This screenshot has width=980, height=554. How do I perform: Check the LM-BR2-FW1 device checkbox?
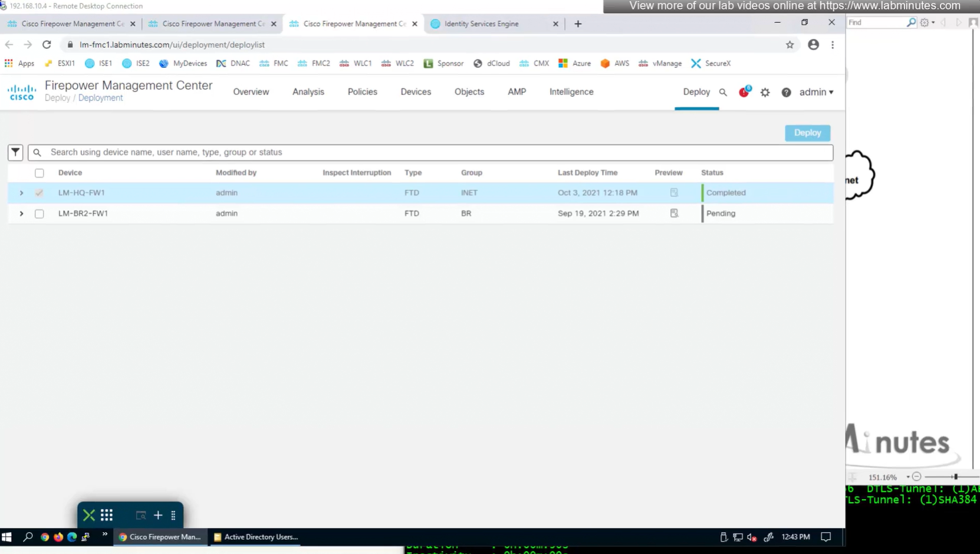pos(40,214)
